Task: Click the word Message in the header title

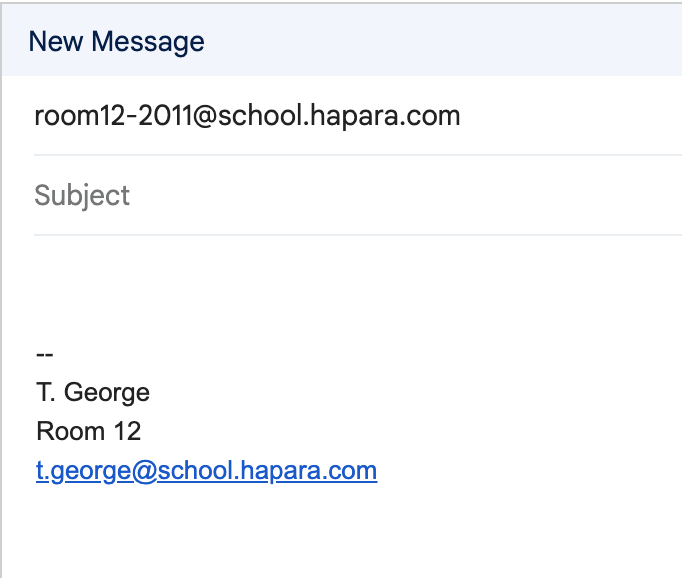Action: (x=148, y=43)
